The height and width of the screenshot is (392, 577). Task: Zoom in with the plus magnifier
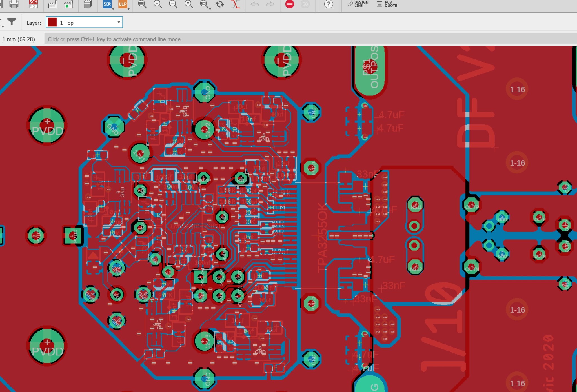158,4
